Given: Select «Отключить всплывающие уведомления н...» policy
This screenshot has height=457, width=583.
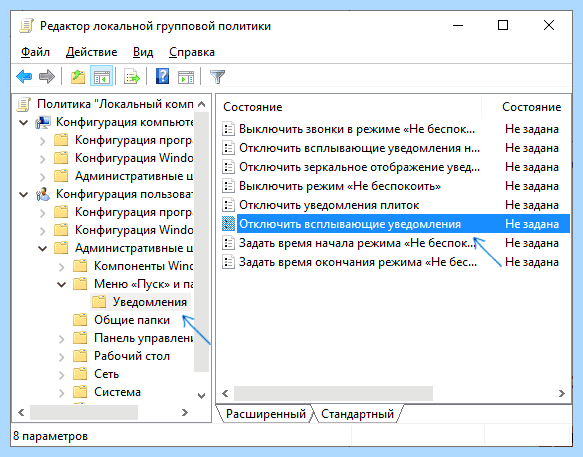Looking at the screenshot, I should pos(359,148).
